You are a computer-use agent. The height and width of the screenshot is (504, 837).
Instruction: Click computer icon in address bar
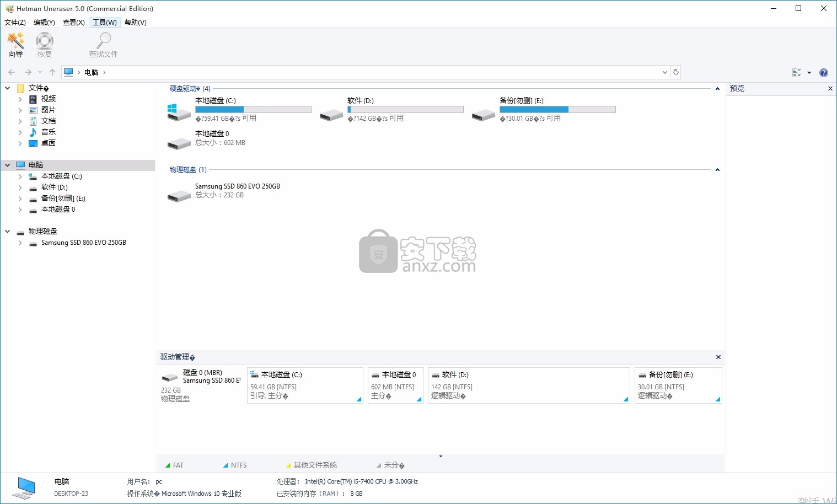(68, 72)
